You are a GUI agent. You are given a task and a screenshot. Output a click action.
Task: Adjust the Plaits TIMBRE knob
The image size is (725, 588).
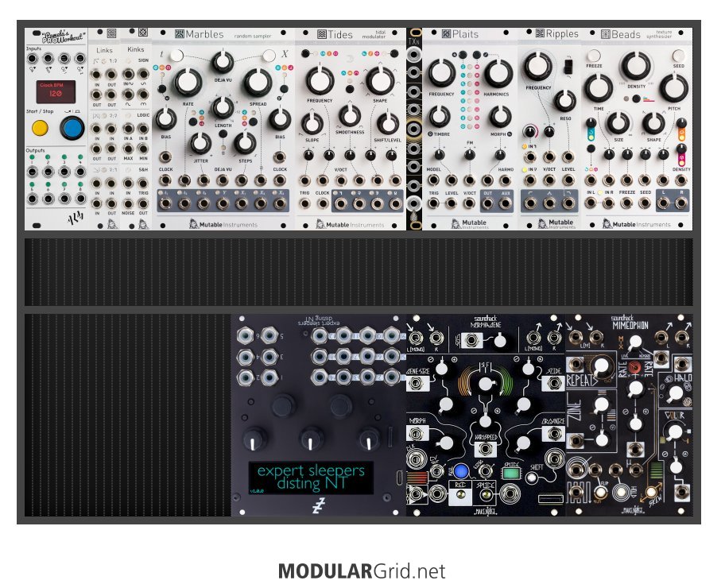click(x=440, y=117)
